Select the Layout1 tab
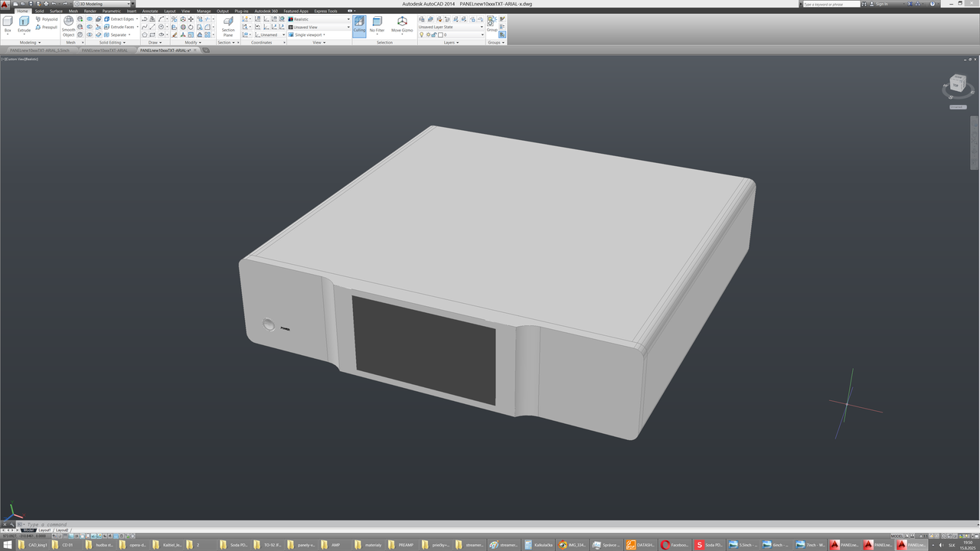 [44, 530]
